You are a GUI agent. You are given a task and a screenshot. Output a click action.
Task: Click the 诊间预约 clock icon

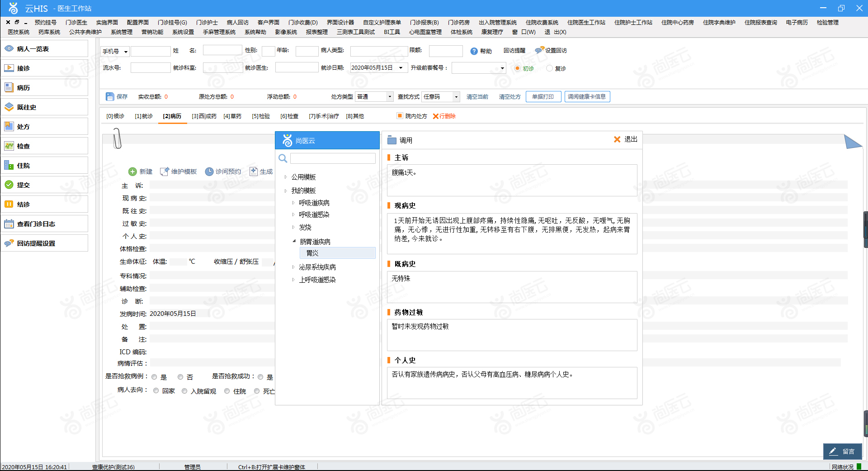pyautogui.click(x=209, y=171)
